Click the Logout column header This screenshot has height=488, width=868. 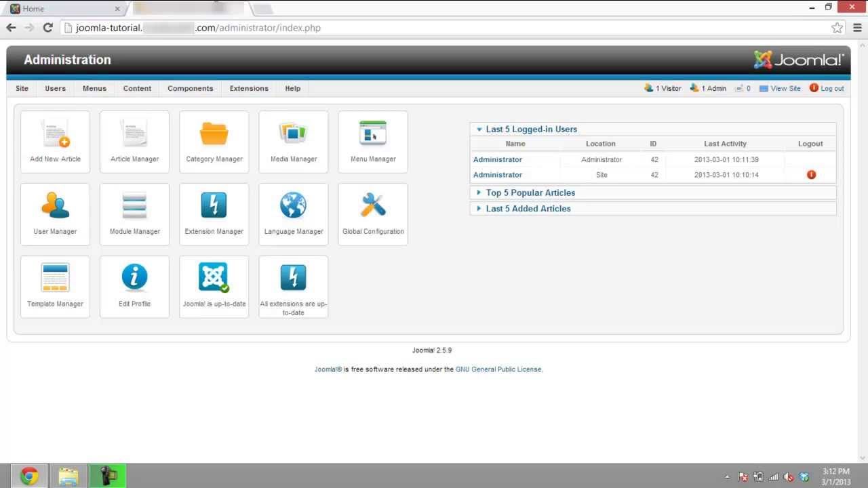810,144
